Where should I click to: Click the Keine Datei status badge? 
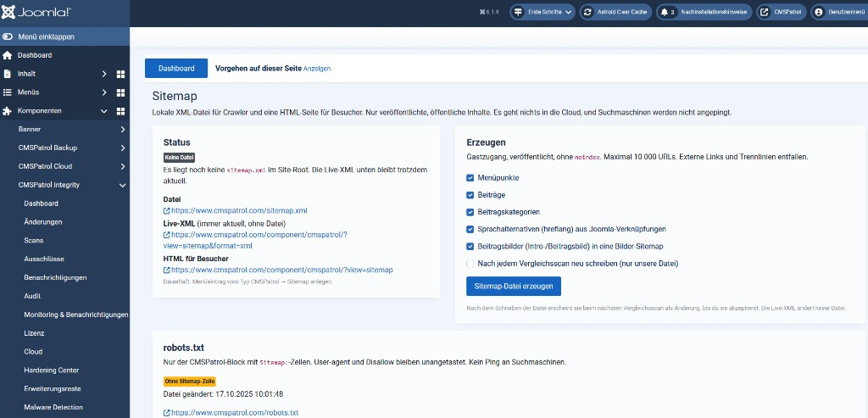pyautogui.click(x=180, y=158)
